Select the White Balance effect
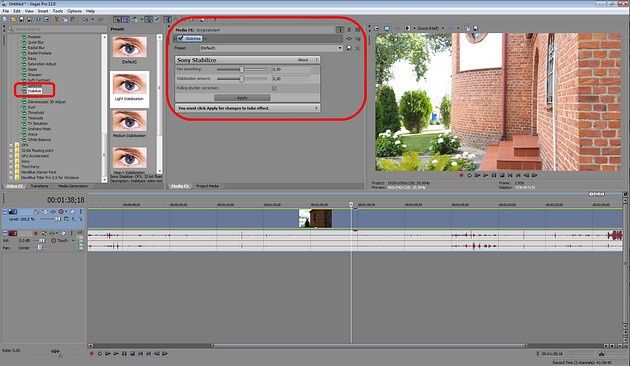 39,140
